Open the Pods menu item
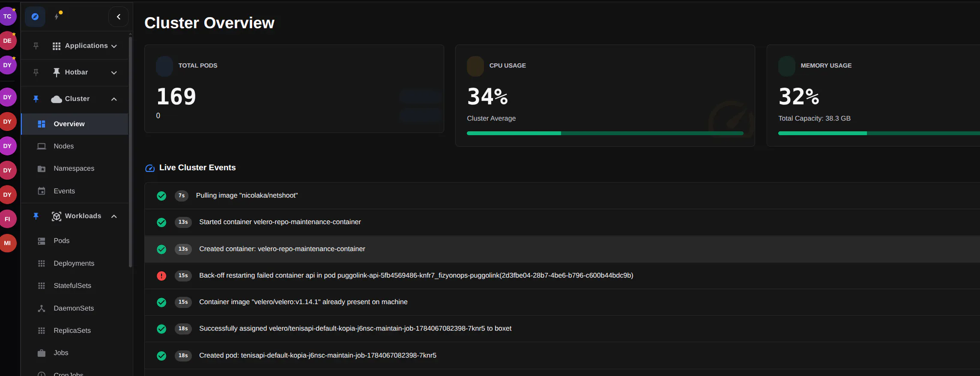The width and height of the screenshot is (980, 376). coord(75,241)
